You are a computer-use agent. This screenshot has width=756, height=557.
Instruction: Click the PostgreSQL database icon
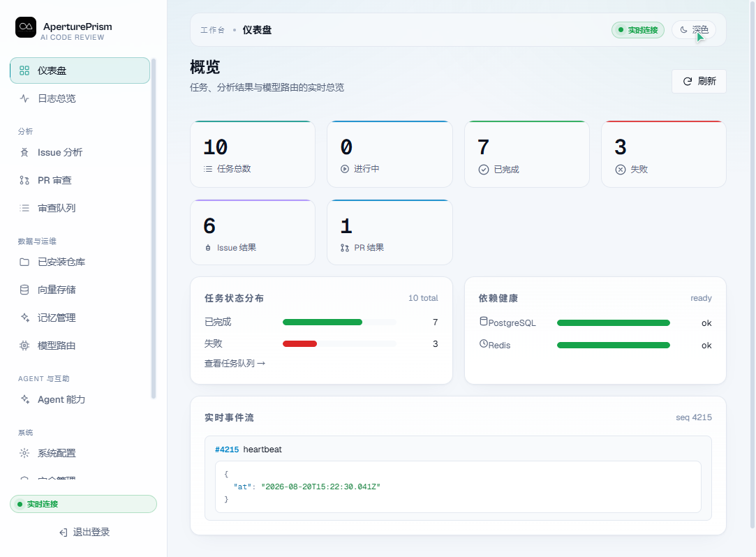pyautogui.click(x=484, y=321)
